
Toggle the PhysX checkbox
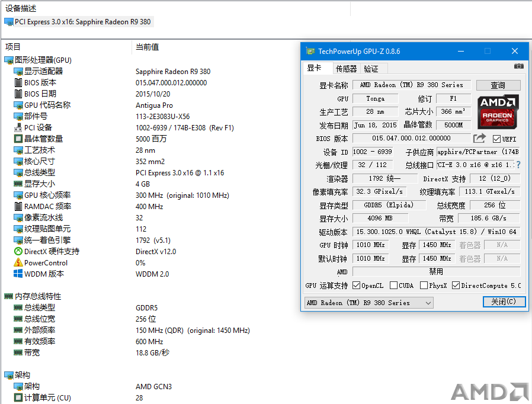[424, 286]
